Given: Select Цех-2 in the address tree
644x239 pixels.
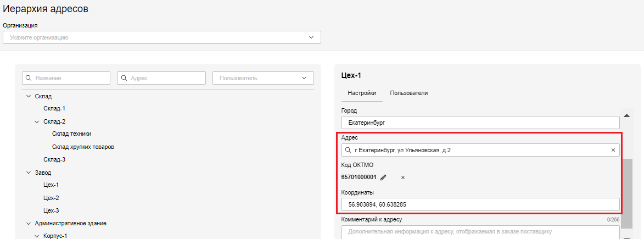Looking at the screenshot, I should coord(51,198).
